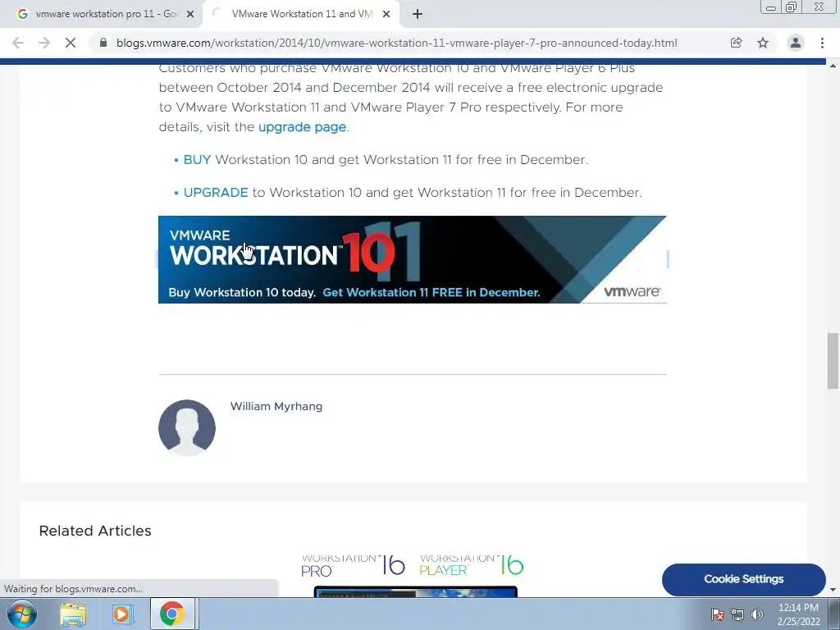This screenshot has height=630, width=840.
Task: Open author William Myrhang's name link
Action: pyautogui.click(x=276, y=406)
